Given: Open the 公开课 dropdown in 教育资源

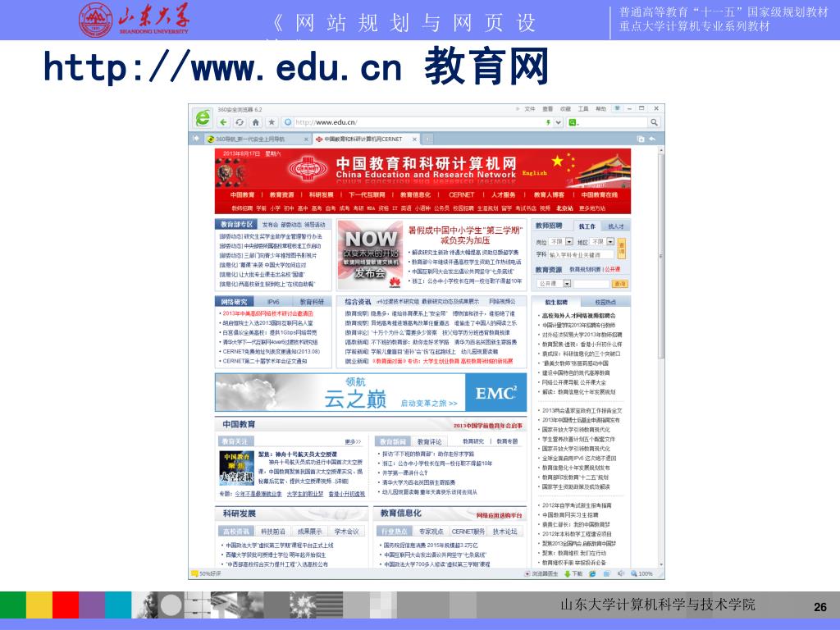Looking at the screenshot, I should tap(555, 283).
